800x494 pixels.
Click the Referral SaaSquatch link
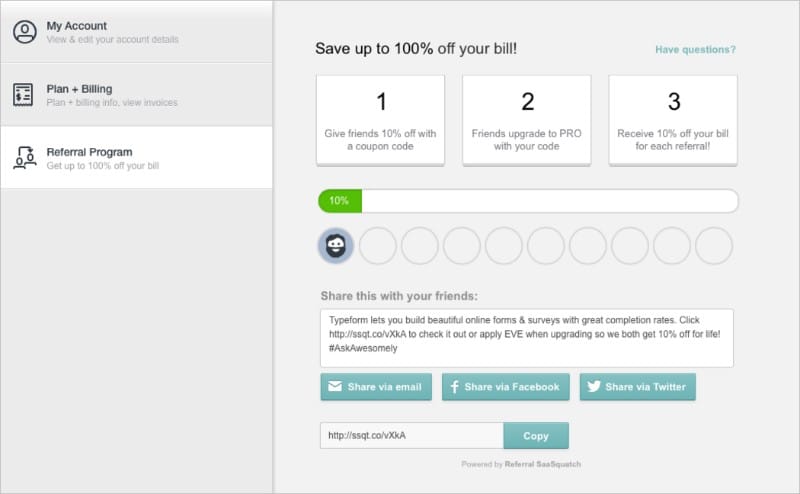(x=542, y=464)
